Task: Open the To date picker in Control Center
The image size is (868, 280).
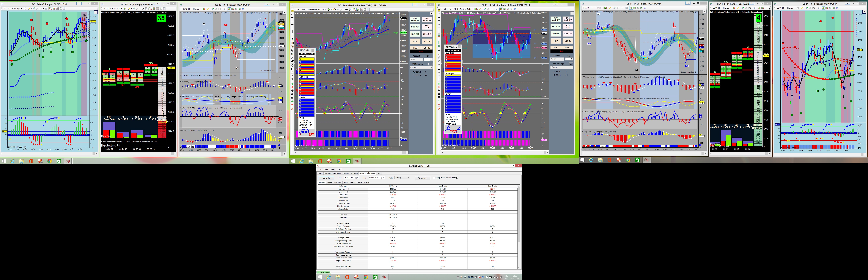Action: (382, 178)
